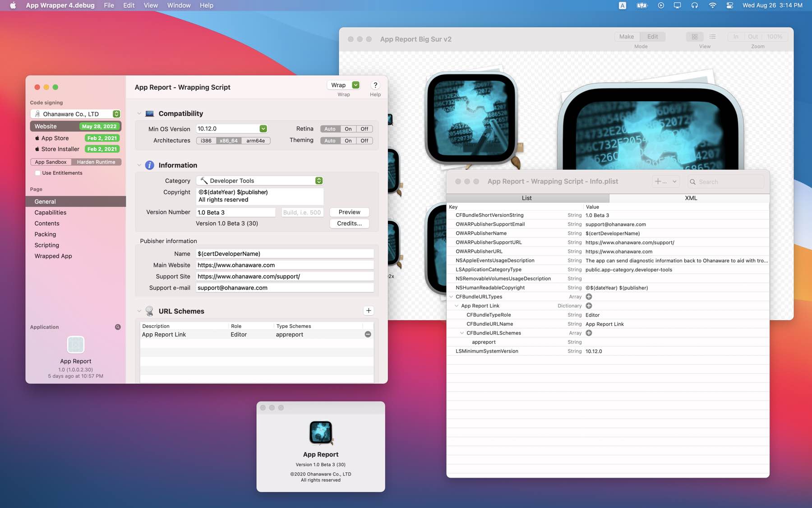Open Control Center in menu bar
The height and width of the screenshot is (508, 812).
[729, 5]
